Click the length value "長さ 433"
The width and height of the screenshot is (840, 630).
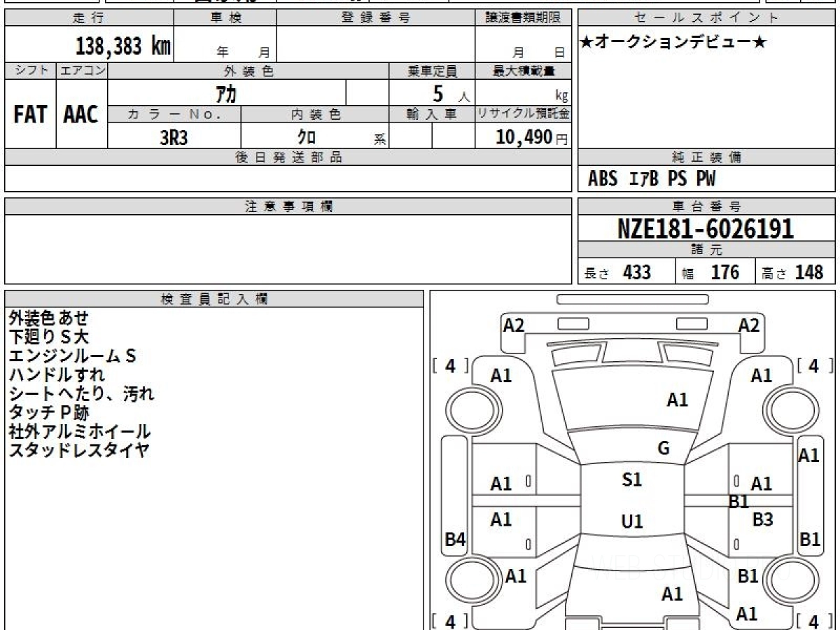click(618, 272)
